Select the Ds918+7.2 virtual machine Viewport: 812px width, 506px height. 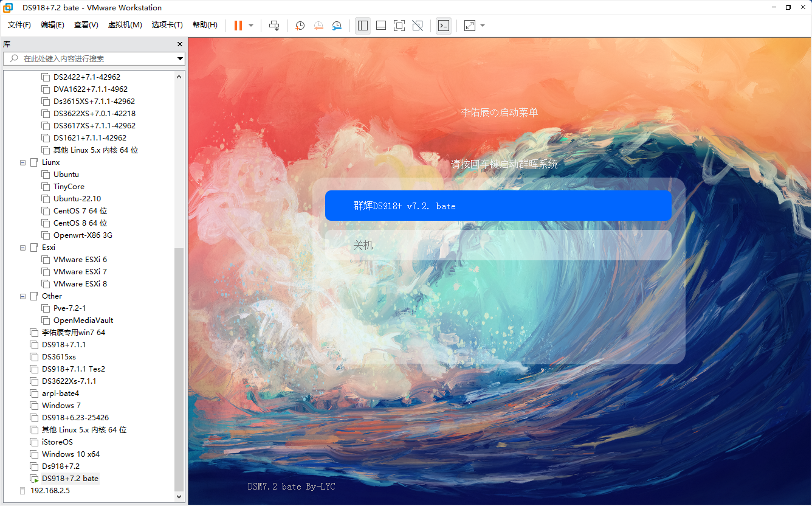[61, 466]
